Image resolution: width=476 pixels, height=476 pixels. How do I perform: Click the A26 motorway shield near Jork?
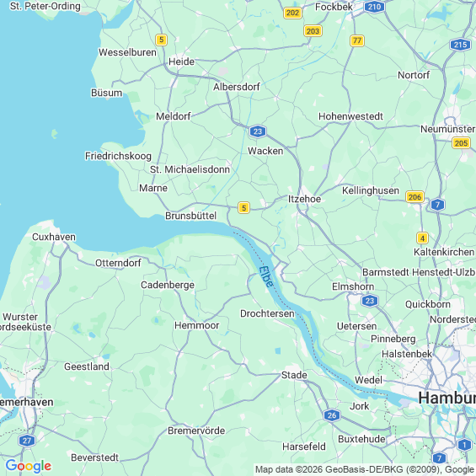331,415
